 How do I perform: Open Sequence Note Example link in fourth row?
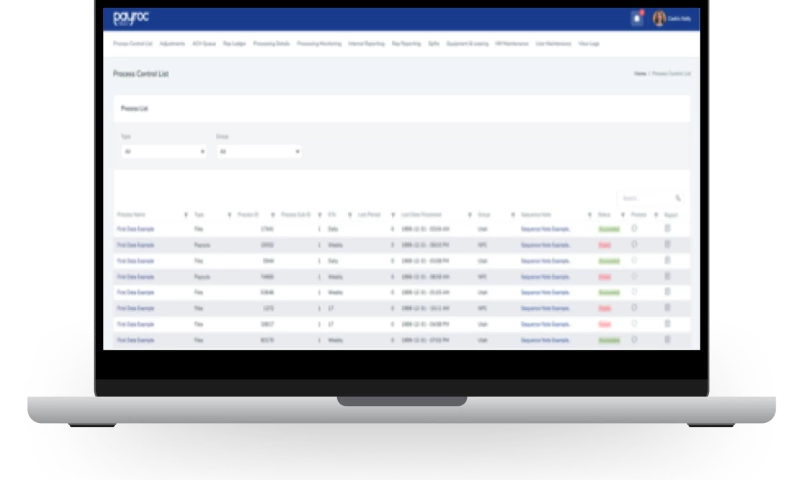click(x=545, y=277)
